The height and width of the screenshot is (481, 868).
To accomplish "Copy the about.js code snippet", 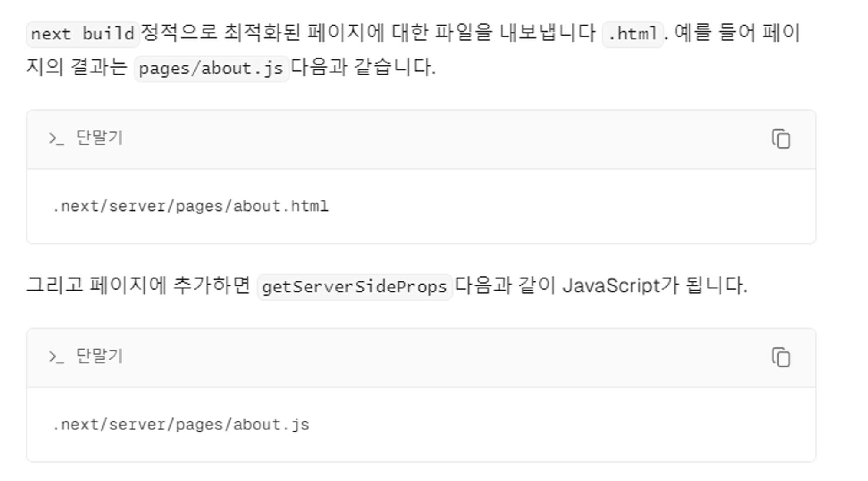I will pos(781,357).
